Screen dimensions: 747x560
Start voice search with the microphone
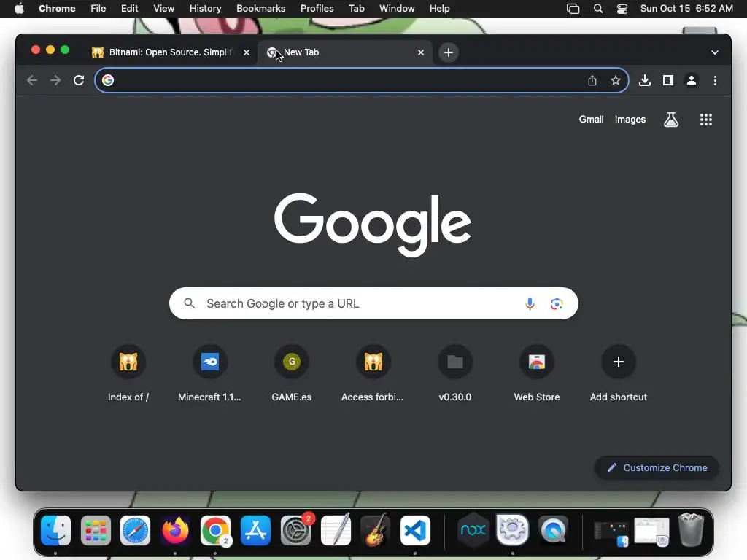pos(530,303)
